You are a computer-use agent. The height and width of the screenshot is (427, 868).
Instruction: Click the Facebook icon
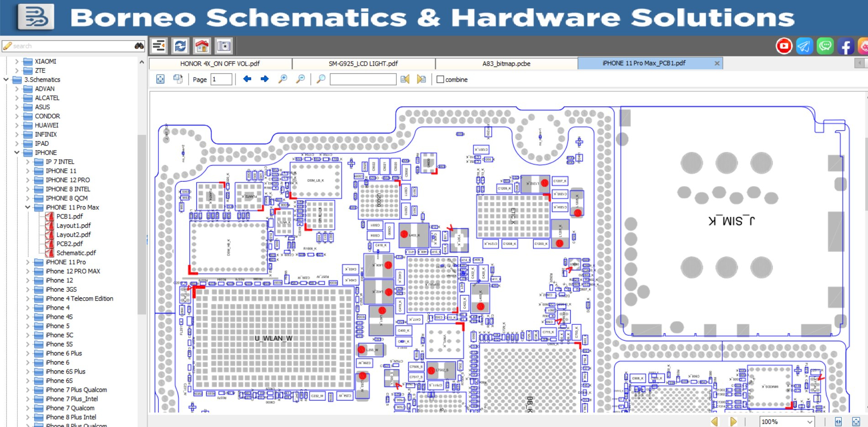845,46
